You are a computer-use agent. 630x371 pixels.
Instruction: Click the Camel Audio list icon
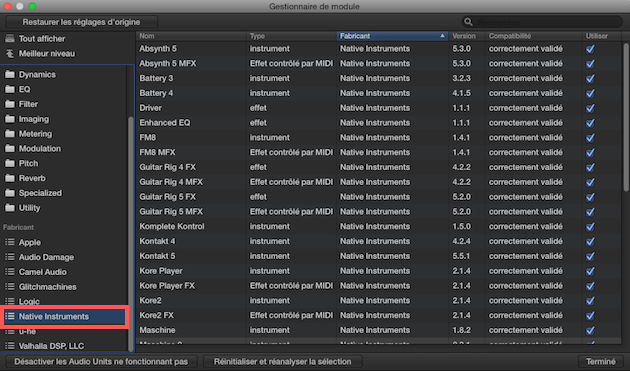tap(10, 272)
